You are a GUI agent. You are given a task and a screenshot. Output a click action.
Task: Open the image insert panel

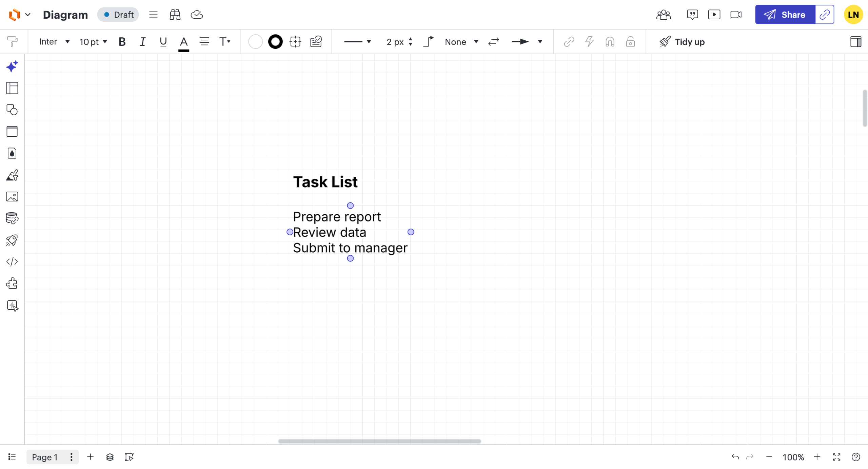pos(12,197)
